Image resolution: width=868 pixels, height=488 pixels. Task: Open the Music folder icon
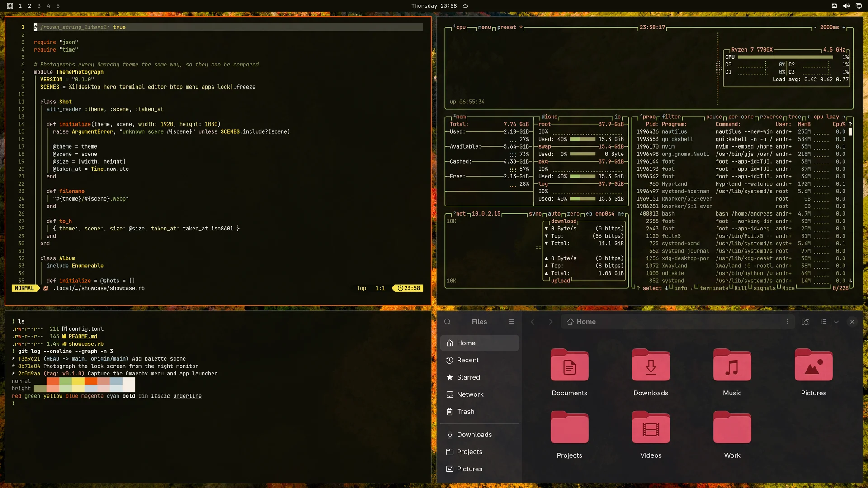[732, 365]
